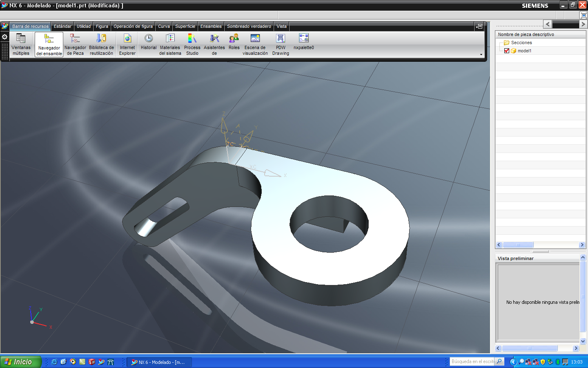Viewport: 588px width, 368px height.
Task: Open Escena de visualización
Action: click(255, 44)
